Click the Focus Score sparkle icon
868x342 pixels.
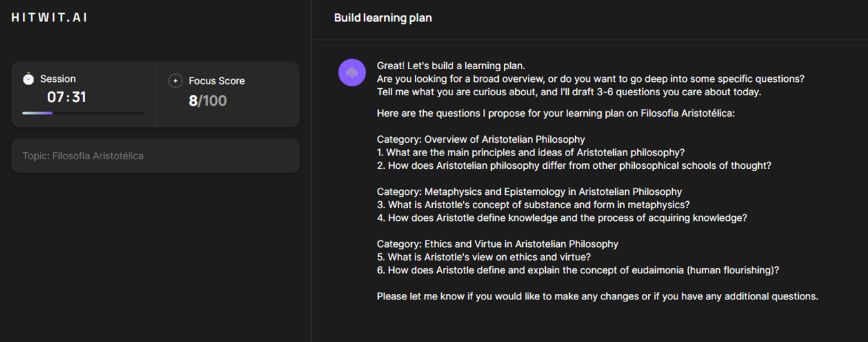tap(175, 81)
